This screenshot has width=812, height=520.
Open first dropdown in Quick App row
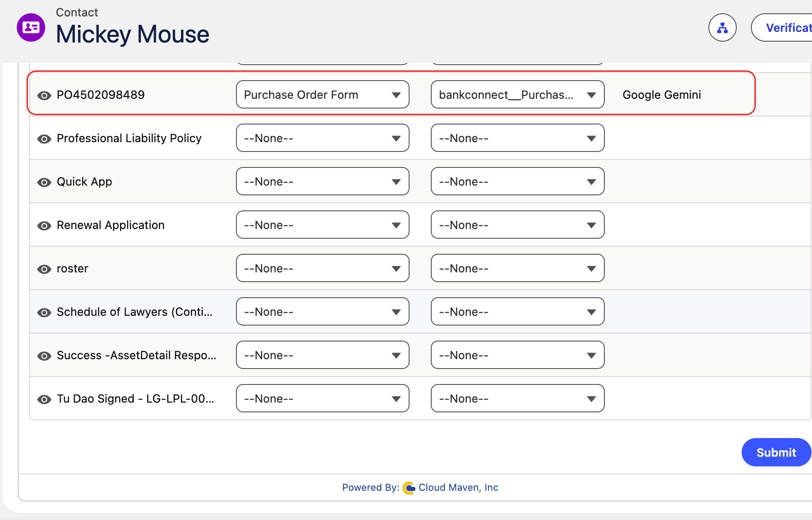click(323, 181)
